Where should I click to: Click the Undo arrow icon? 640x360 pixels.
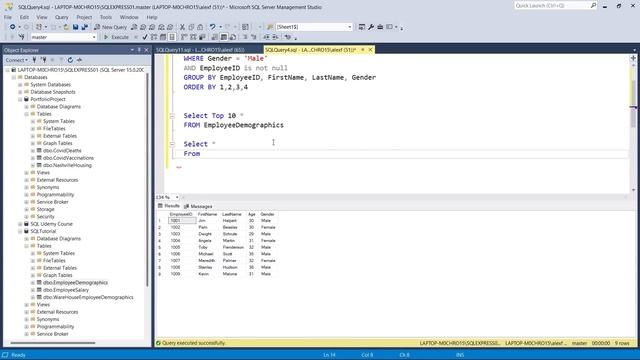(x=212, y=27)
